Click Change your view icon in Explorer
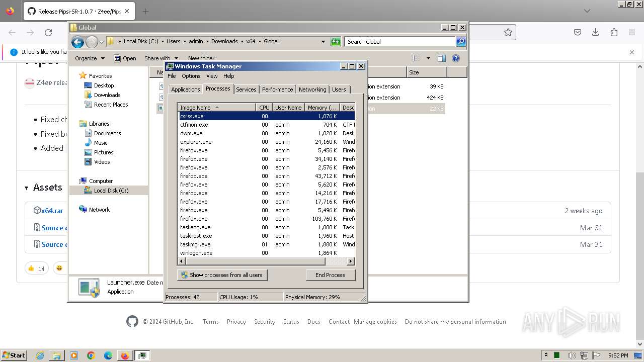644x362 pixels. point(416,58)
